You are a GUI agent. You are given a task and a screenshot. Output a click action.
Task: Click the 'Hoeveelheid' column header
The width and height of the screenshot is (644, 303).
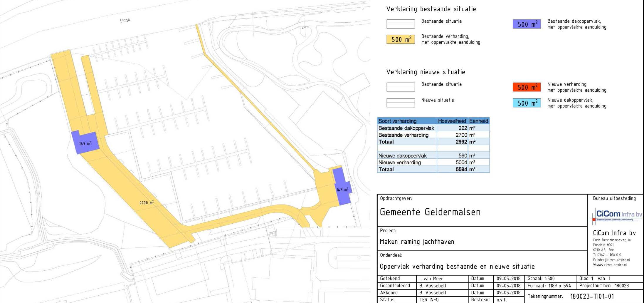(x=452, y=121)
